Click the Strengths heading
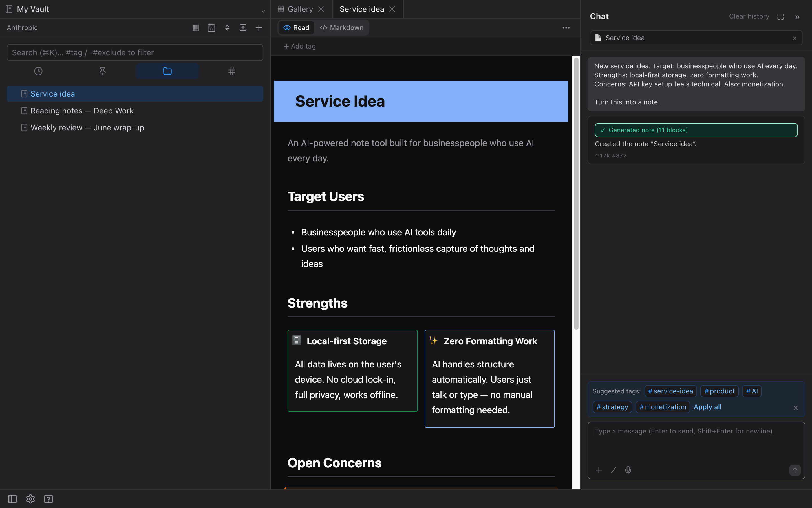The height and width of the screenshot is (508, 812). coord(317,303)
